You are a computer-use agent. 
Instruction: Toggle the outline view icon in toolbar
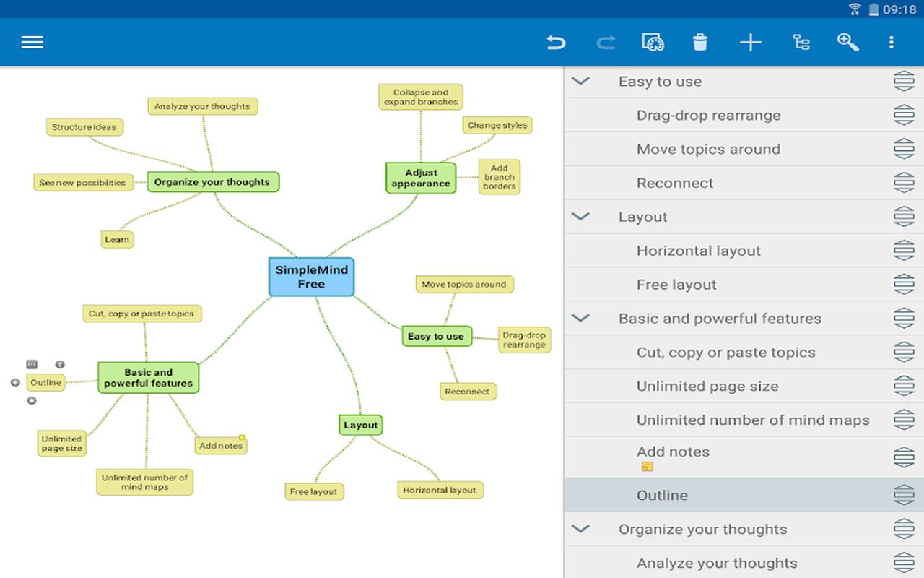[801, 43]
